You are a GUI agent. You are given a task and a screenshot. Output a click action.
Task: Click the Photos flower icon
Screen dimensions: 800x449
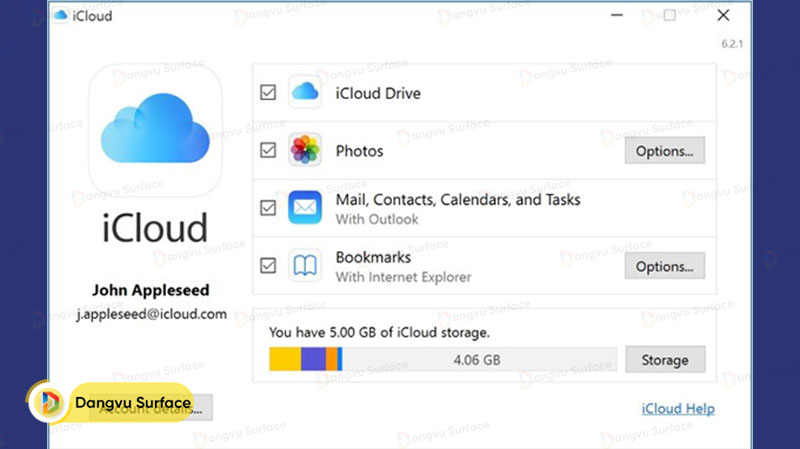coord(305,150)
